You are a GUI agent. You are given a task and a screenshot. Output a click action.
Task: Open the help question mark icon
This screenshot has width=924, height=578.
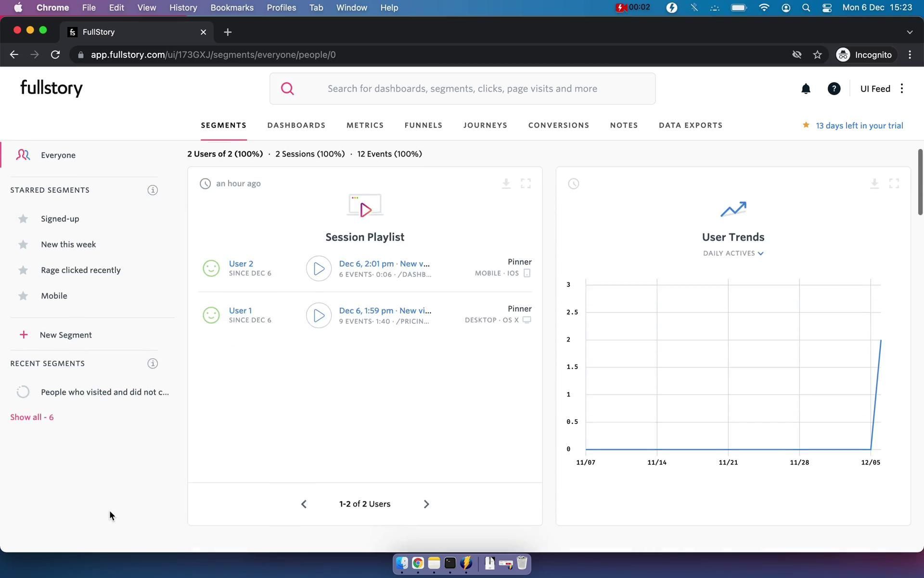[x=834, y=89]
